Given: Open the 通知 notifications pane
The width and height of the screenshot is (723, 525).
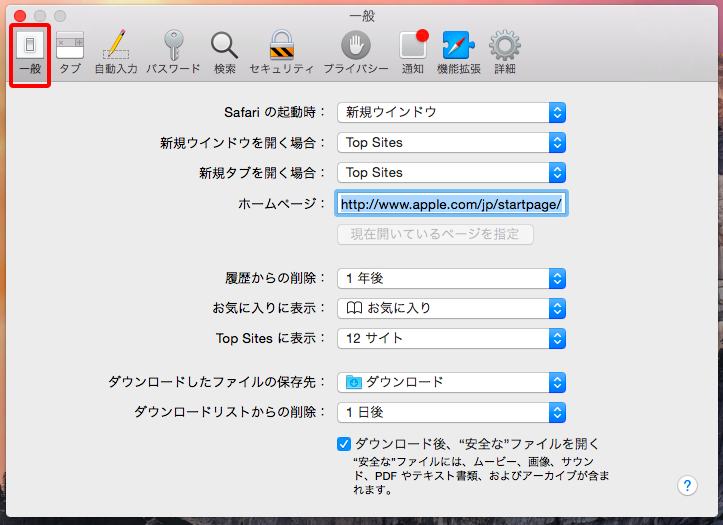Looking at the screenshot, I should pos(413,53).
